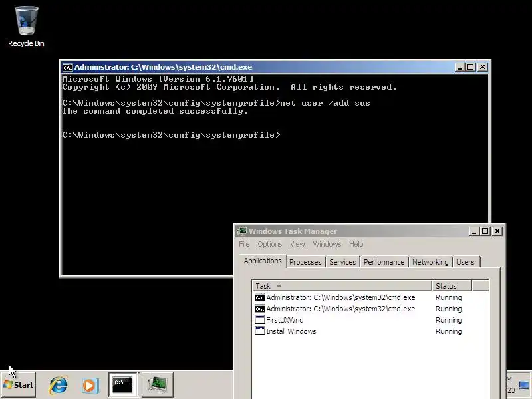Viewport: 532px width, 399px height.
Task: Click the last command prompt line in cmd
Action: tap(172, 135)
